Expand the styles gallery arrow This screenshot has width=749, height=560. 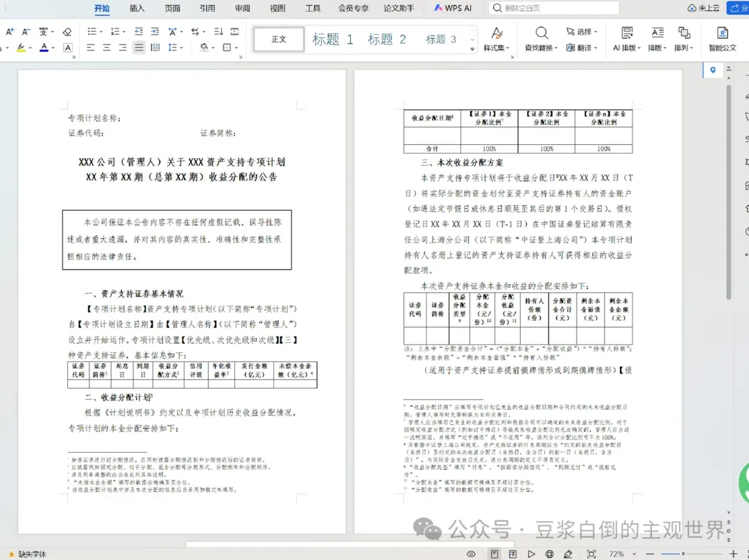[472, 49]
